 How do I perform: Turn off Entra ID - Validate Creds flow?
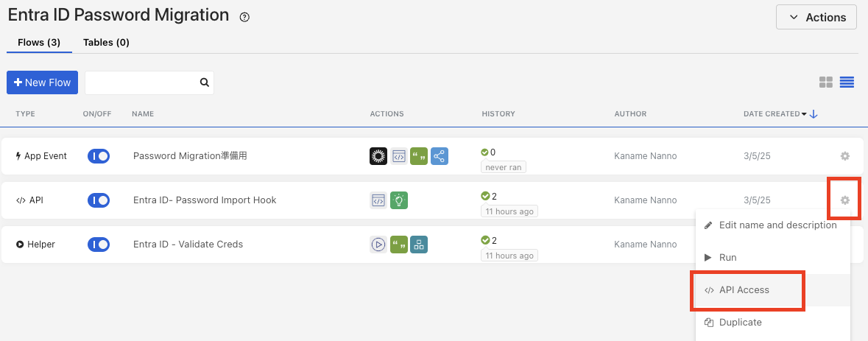(99, 245)
